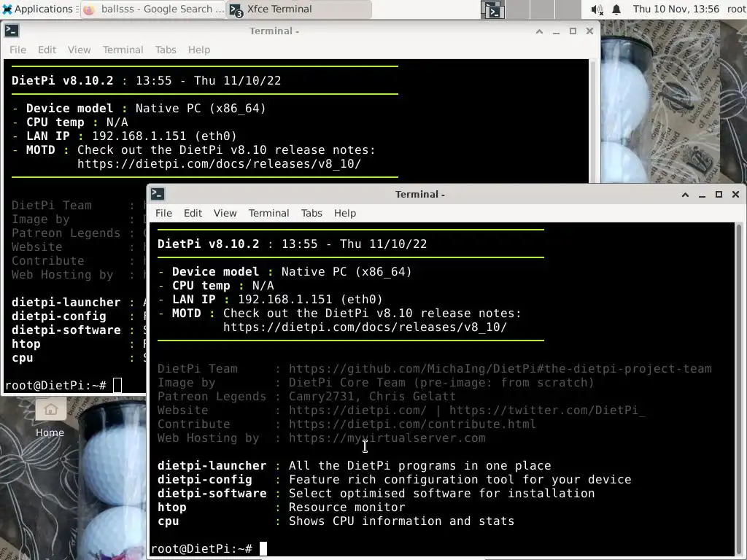Click 'Camry2731, Chris Gelatt' text

(x=372, y=396)
